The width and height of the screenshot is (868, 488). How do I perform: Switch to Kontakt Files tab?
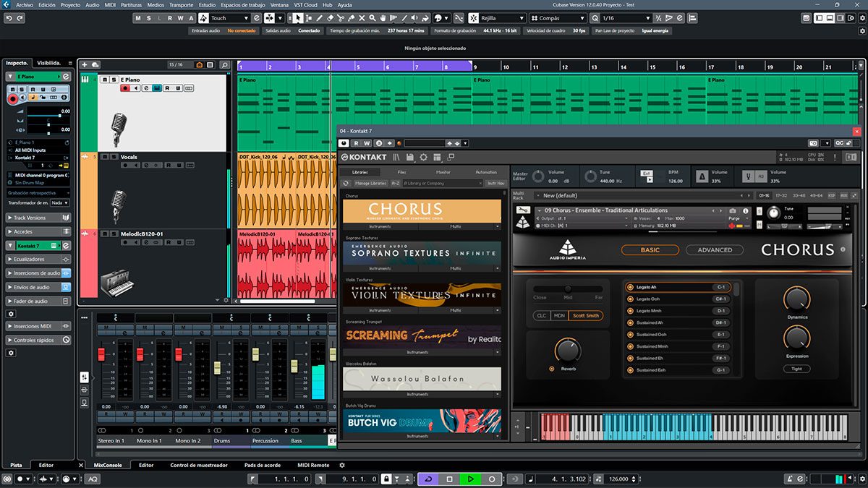pos(401,172)
